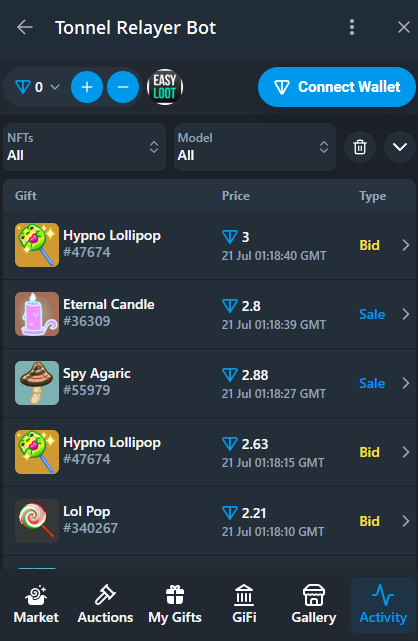Open My Gifts section
418x641 pixels.
pos(175,605)
